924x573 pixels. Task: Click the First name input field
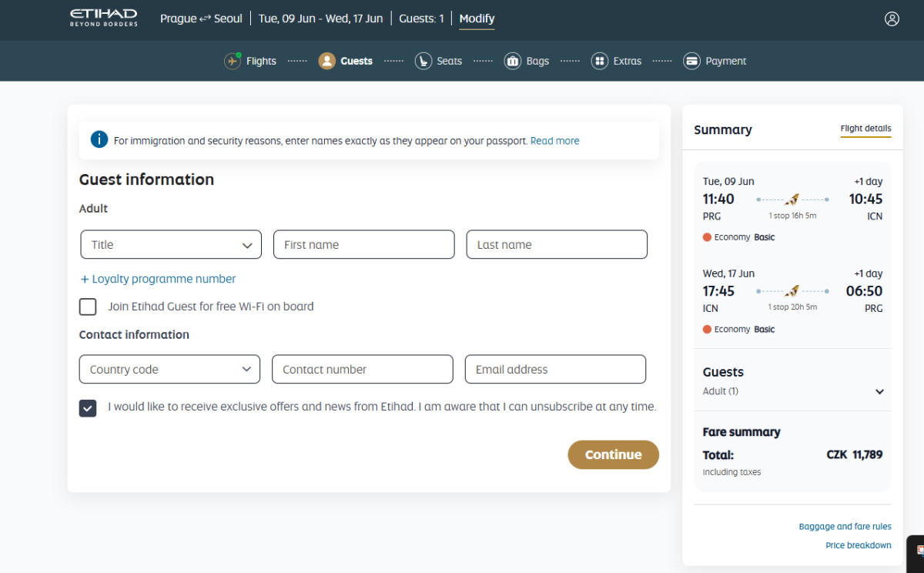[x=363, y=245]
